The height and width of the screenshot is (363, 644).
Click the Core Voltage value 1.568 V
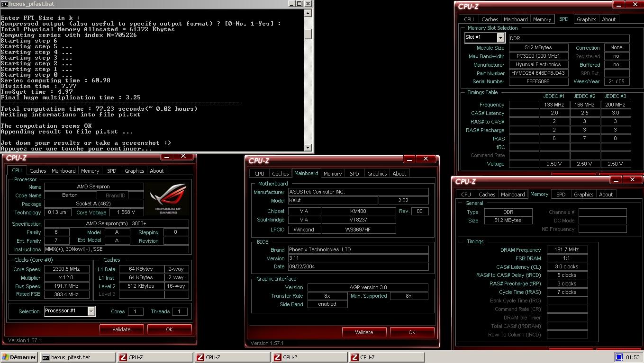coord(126,212)
